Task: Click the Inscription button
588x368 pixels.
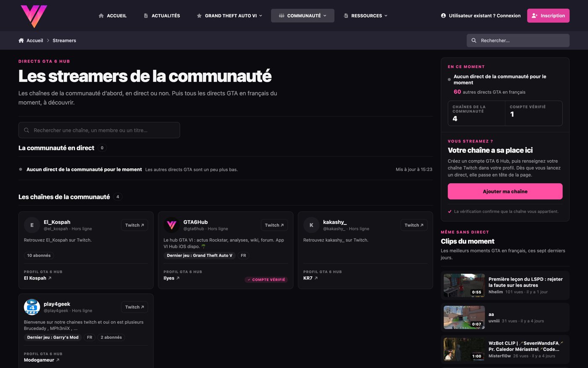Action: tap(548, 16)
